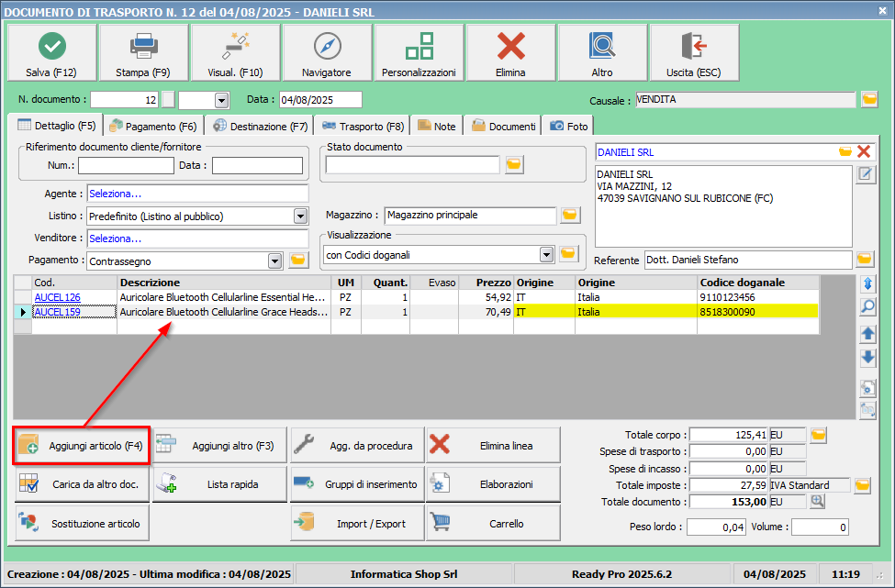Open the Trasporto (F8) tab
Screen dimensions: 895x588
362,127
